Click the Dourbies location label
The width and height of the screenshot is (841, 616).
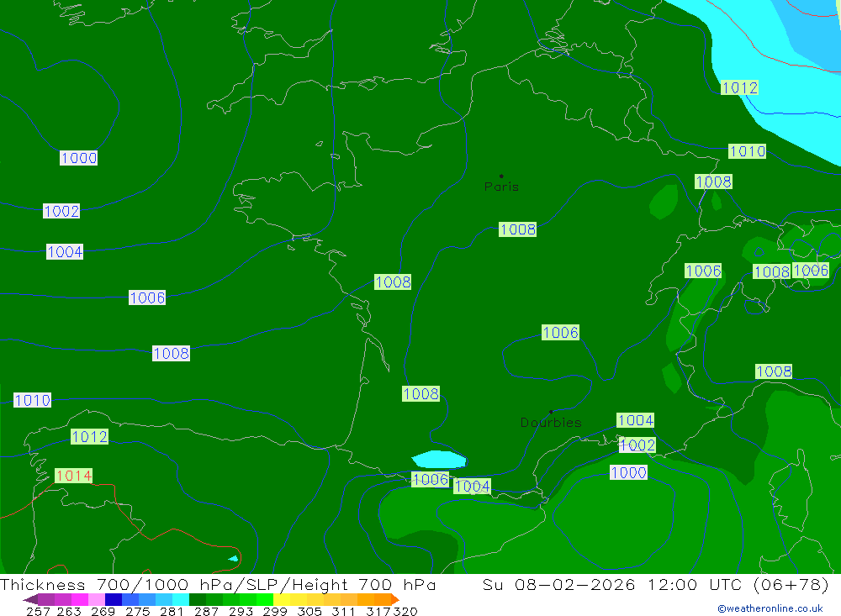click(551, 423)
